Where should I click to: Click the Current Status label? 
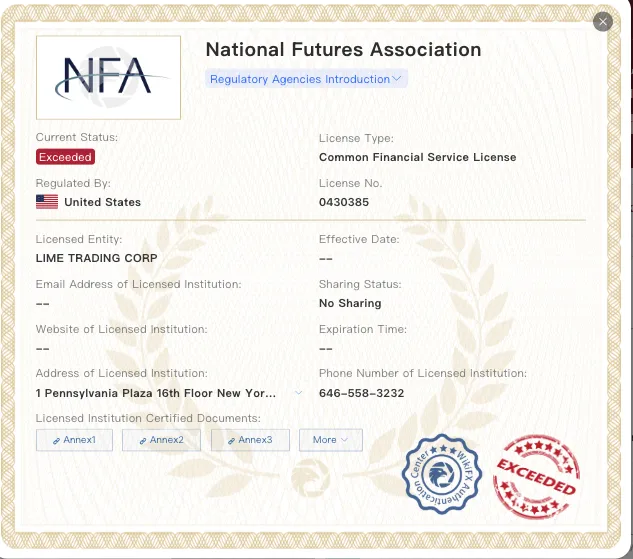click(x=77, y=138)
